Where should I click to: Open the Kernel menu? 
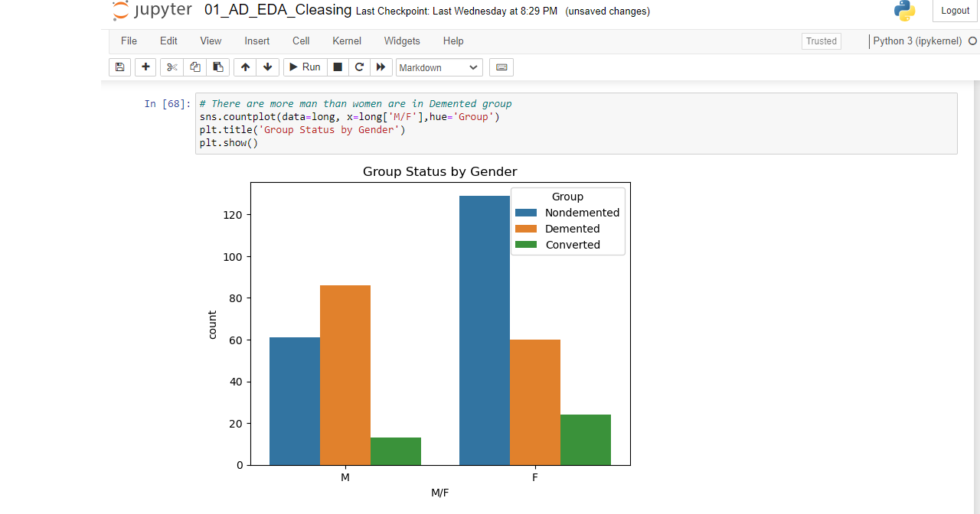(x=347, y=41)
